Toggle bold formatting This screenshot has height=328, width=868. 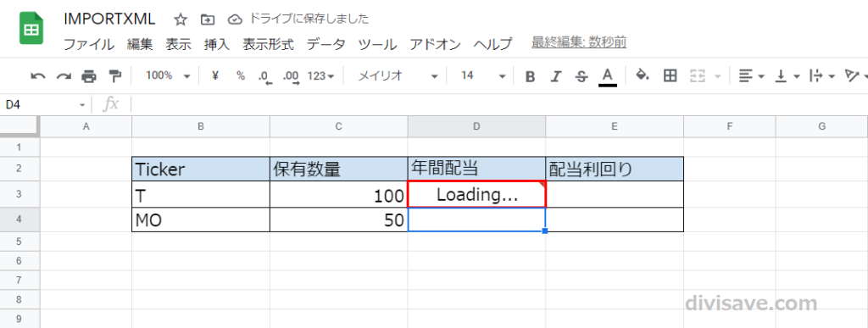tap(530, 76)
